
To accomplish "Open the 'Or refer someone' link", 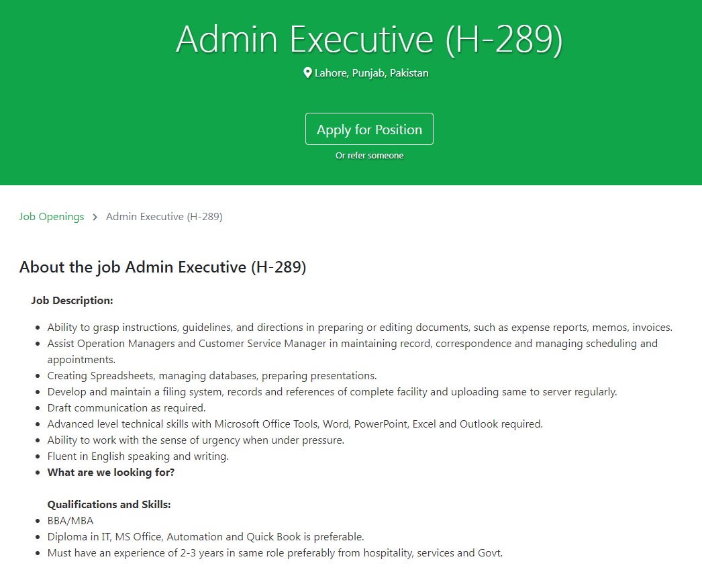I will tap(369, 156).
